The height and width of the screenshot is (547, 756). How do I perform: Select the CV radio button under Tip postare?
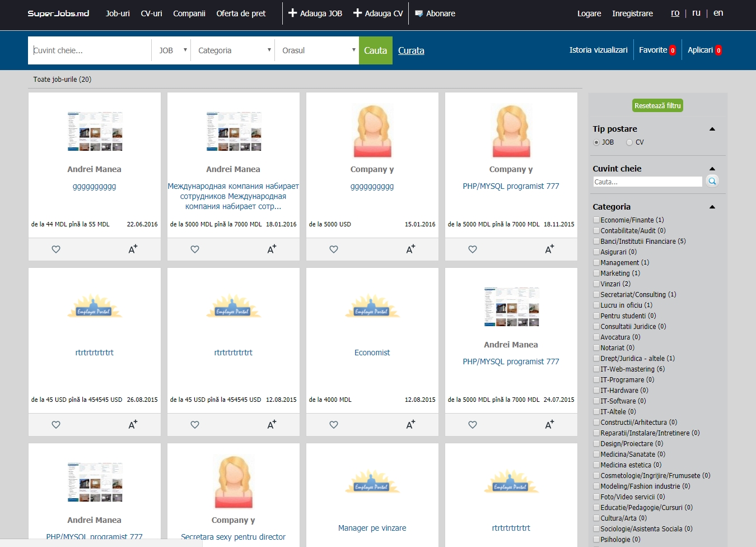(x=629, y=142)
